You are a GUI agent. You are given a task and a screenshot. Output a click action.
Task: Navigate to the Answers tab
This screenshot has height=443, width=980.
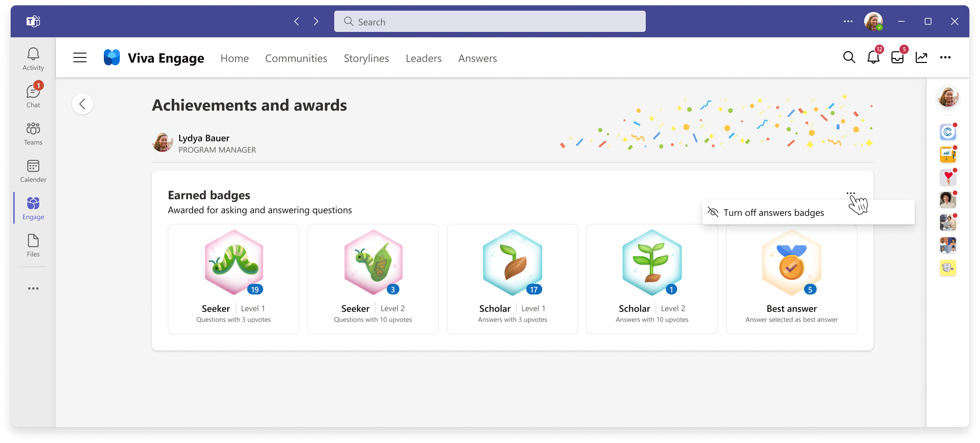[x=477, y=58]
